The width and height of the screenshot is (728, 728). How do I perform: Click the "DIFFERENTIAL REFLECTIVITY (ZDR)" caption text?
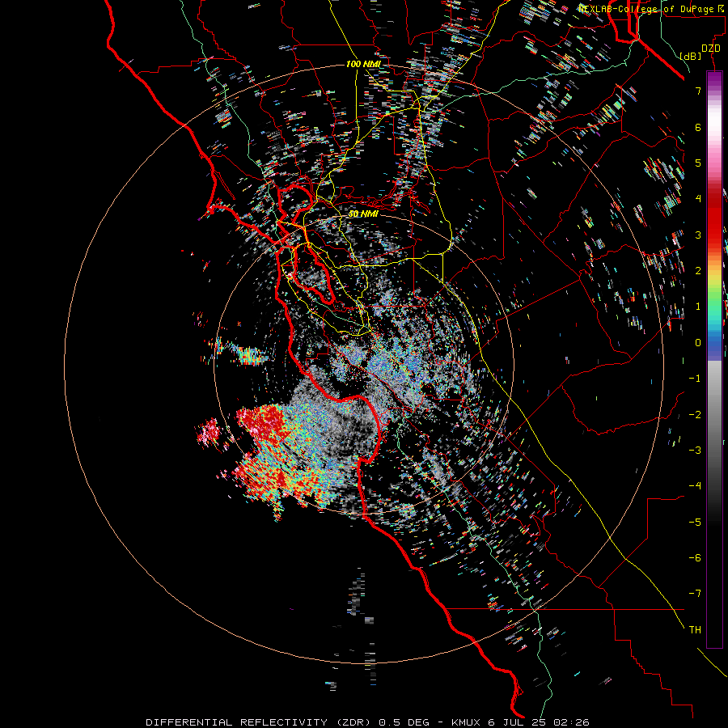click(260, 722)
